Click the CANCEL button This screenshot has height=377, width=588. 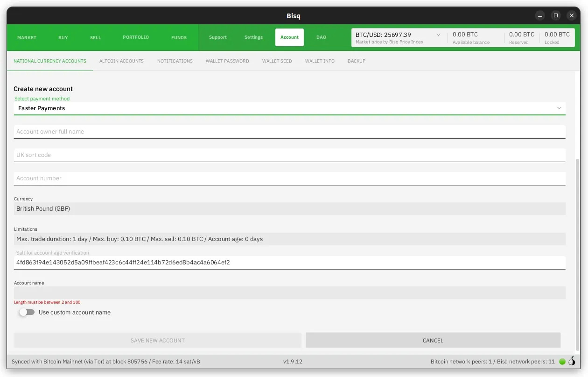pyautogui.click(x=433, y=340)
